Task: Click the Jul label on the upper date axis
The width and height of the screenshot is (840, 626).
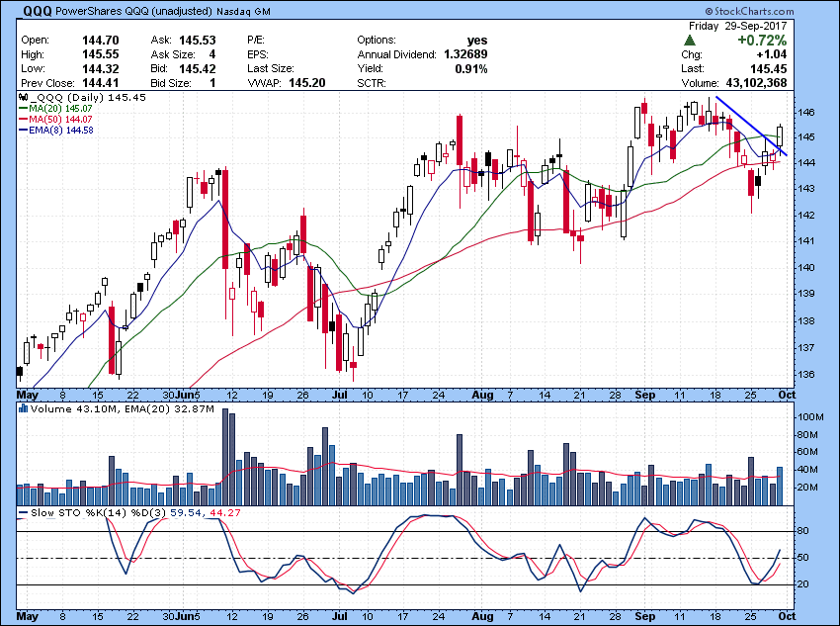Action: click(340, 395)
